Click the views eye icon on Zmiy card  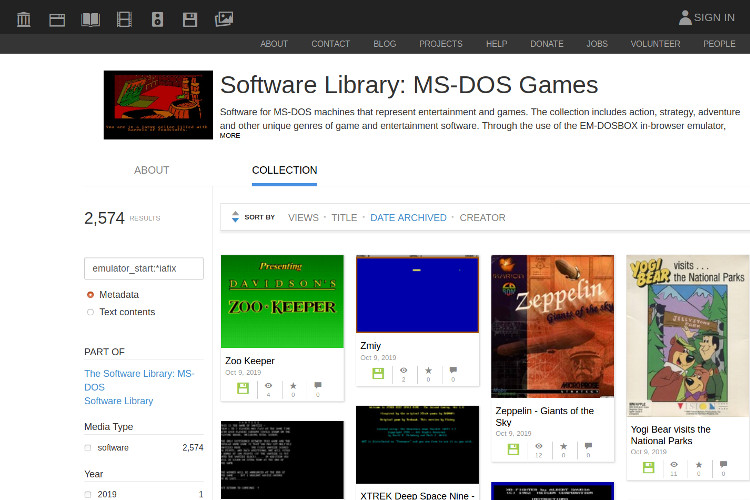[404, 370]
